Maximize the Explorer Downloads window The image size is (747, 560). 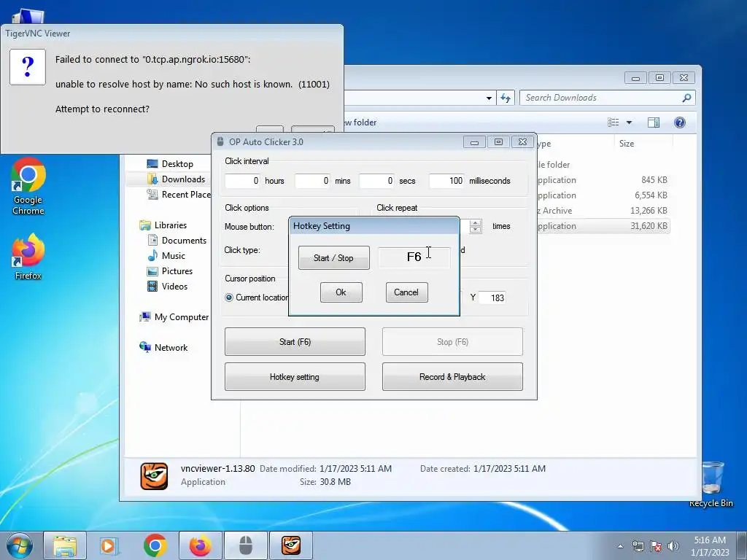(659, 77)
